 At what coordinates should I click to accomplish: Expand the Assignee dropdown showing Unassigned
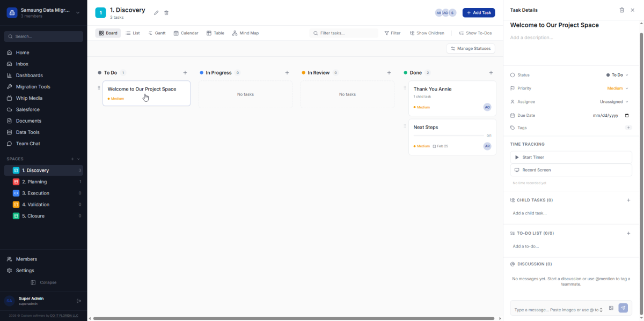(x=614, y=102)
